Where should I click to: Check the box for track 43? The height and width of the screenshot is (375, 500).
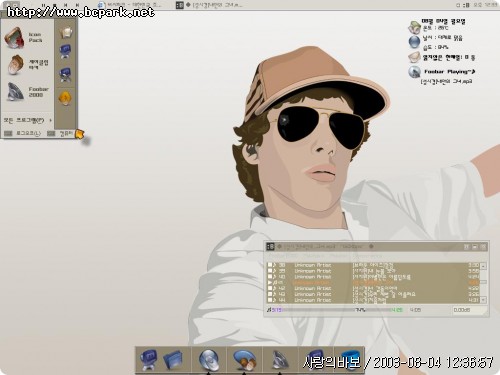270,294
